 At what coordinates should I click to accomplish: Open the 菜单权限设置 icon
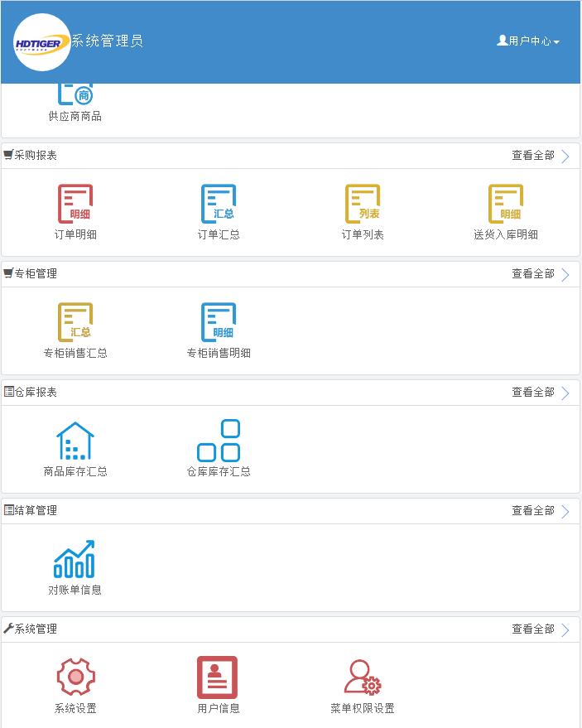pos(363,677)
